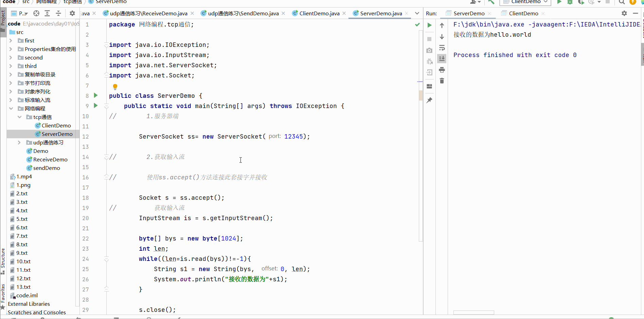Click the port number 12345 in code
Viewport: 644px width, 319px height.
293,136
